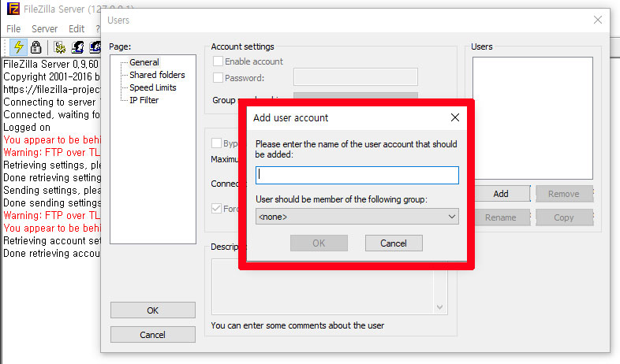
Task: Click the FileZilla Server title bar logo
Action: pyautogui.click(x=13, y=9)
